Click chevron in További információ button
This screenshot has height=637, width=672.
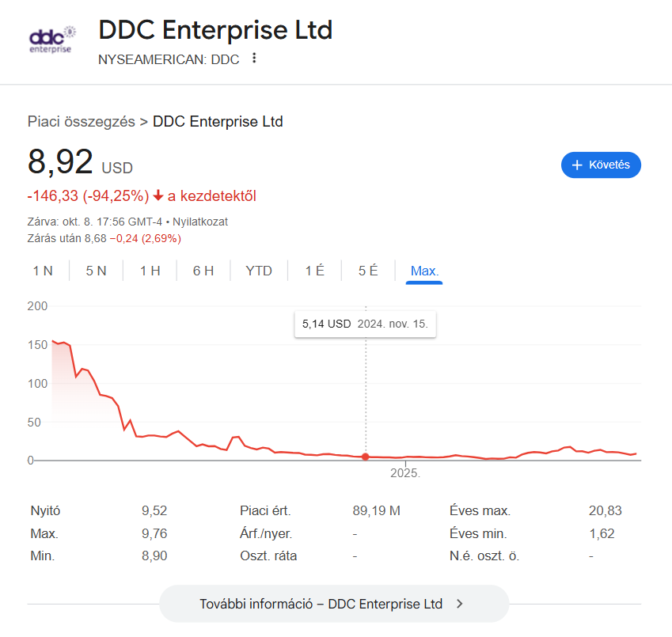click(460, 604)
